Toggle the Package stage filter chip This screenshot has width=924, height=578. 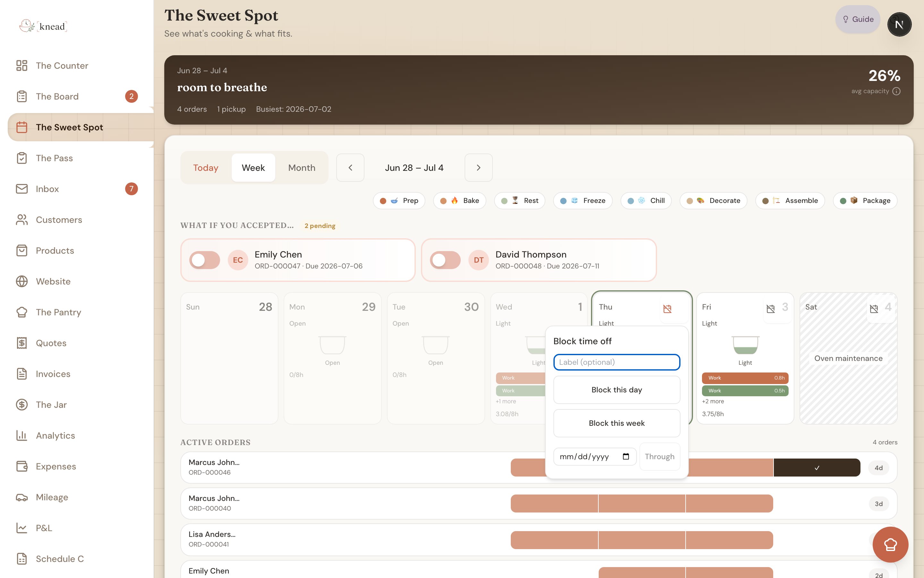point(865,201)
